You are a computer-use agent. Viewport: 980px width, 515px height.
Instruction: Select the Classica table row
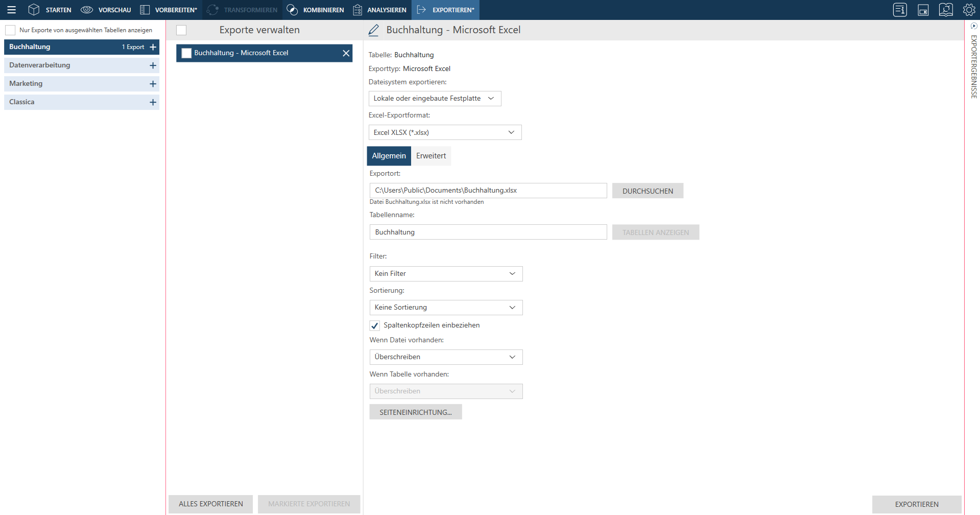[82, 102]
